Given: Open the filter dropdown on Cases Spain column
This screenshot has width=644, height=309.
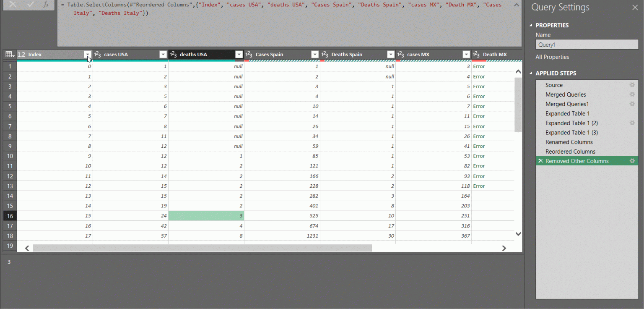Looking at the screenshot, I should pyautogui.click(x=315, y=54).
